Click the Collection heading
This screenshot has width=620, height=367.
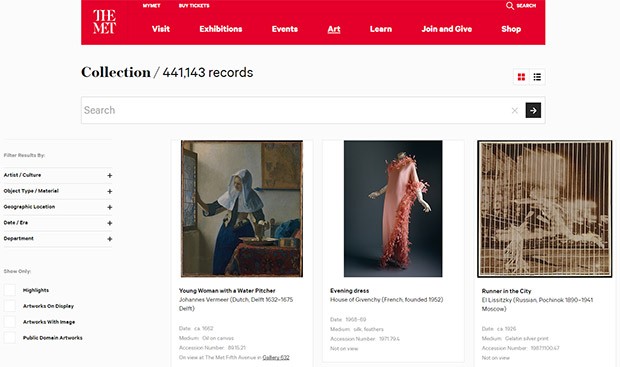[116, 72]
